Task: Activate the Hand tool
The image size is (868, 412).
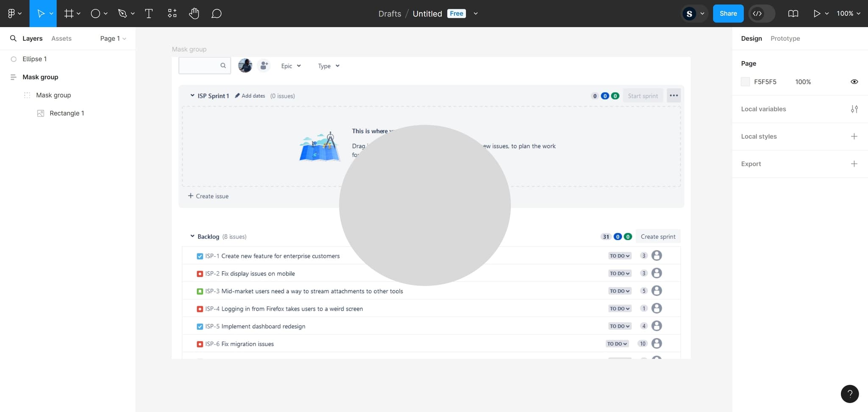Action: [194, 14]
